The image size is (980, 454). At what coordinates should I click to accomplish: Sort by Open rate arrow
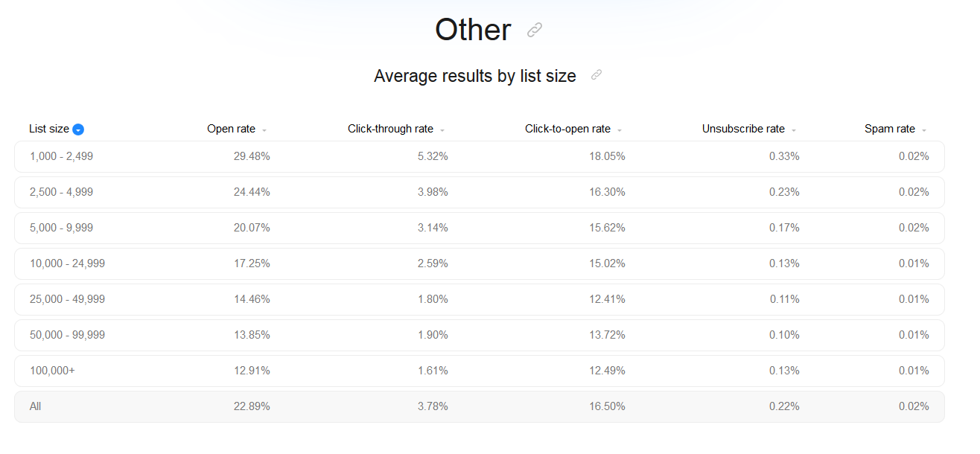pyautogui.click(x=264, y=130)
